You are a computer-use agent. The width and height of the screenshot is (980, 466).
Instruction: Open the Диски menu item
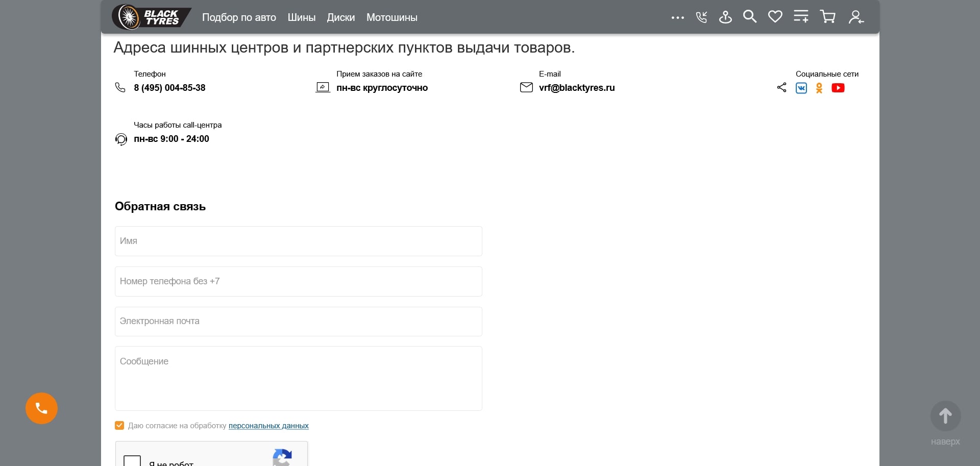click(340, 17)
